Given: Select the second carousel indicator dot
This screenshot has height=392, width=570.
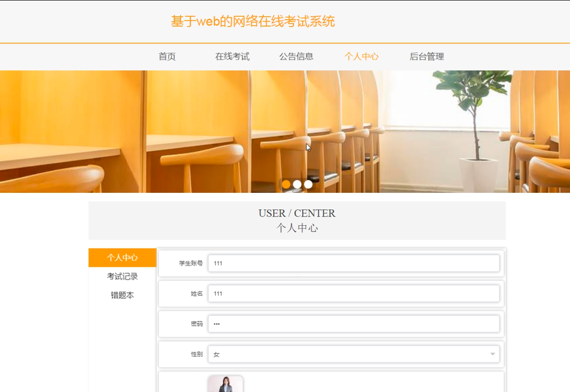Looking at the screenshot, I should click(x=297, y=184).
